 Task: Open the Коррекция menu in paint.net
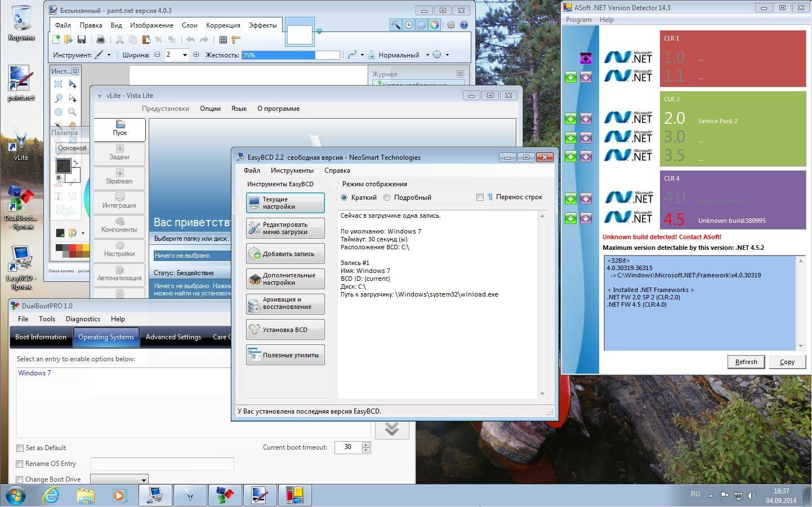[x=223, y=25]
